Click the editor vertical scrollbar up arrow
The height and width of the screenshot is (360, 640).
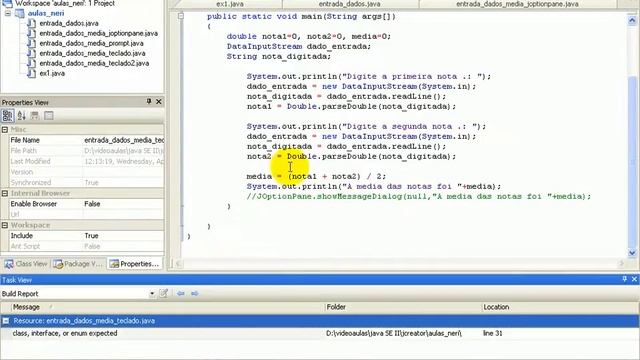pyautogui.click(x=632, y=20)
